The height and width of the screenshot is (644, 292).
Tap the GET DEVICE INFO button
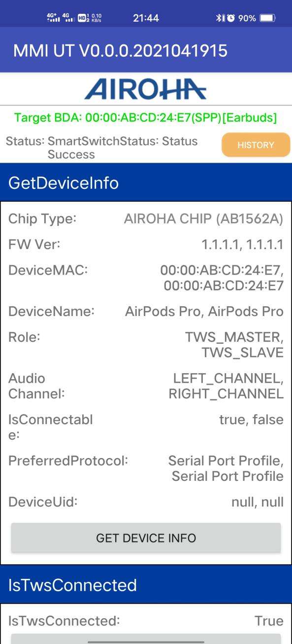click(x=146, y=537)
